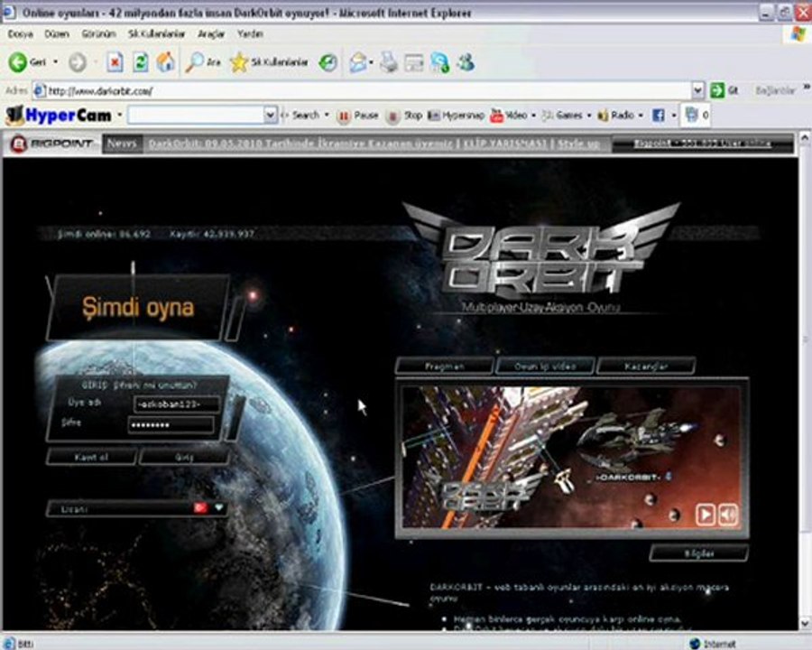812x650 pixels.
Task: Click the address bar URL field
Action: (x=362, y=90)
